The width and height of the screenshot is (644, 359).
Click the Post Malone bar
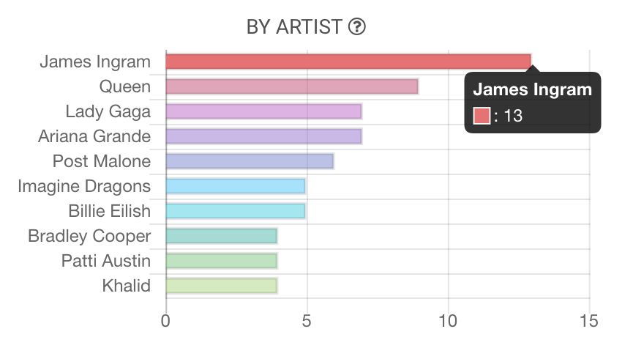tap(250, 161)
